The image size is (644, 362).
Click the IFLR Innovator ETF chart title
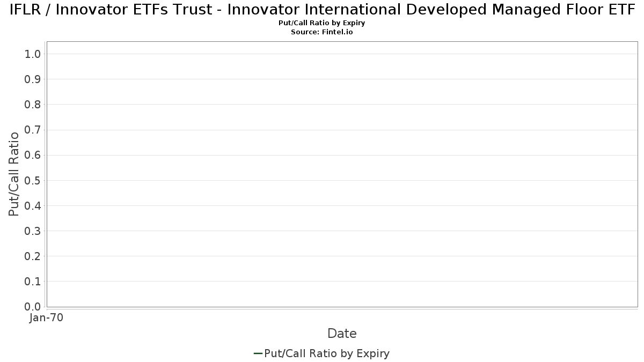pyautogui.click(x=322, y=11)
